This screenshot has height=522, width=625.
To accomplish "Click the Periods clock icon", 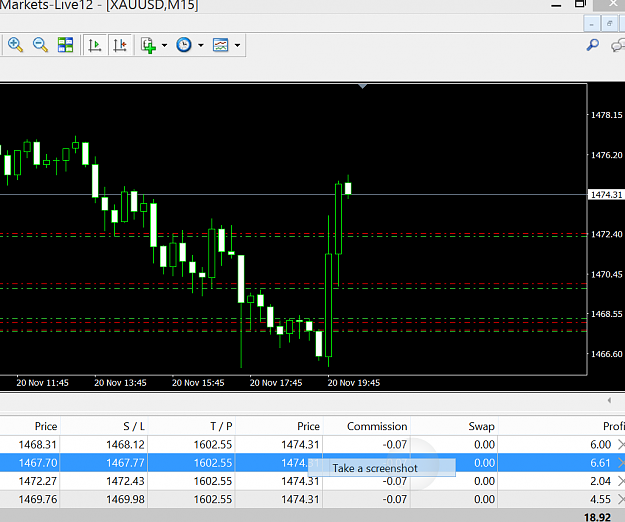I will tap(184, 45).
